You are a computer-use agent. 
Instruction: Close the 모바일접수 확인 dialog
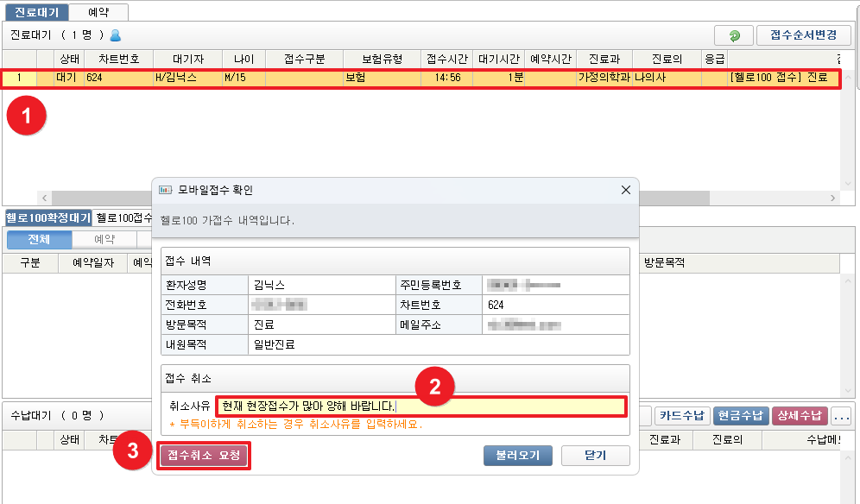(626, 190)
